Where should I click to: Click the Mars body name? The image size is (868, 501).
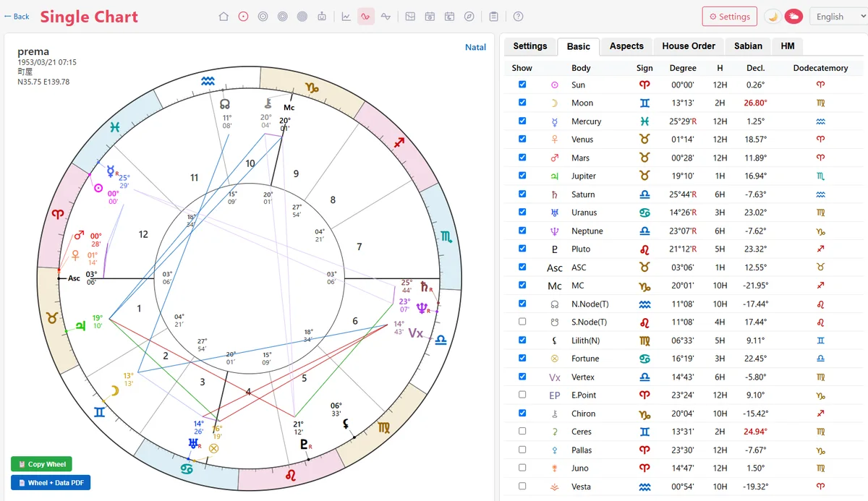click(580, 158)
